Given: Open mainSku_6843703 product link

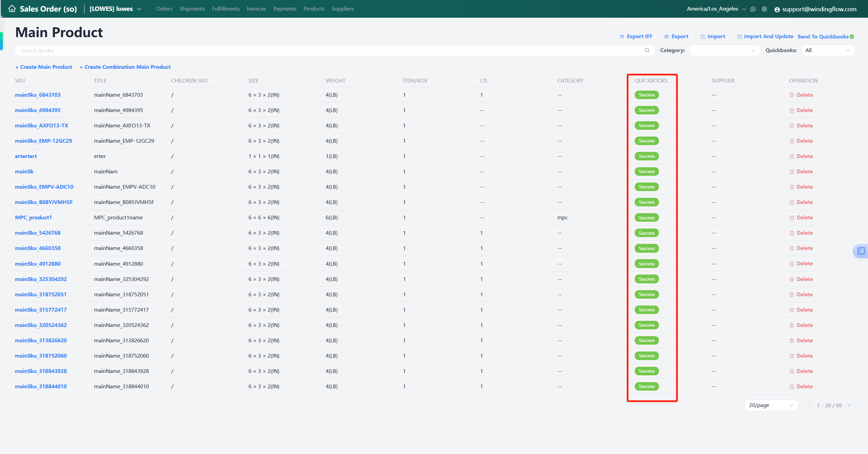Looking at the screenshot, I should (38, 95).
